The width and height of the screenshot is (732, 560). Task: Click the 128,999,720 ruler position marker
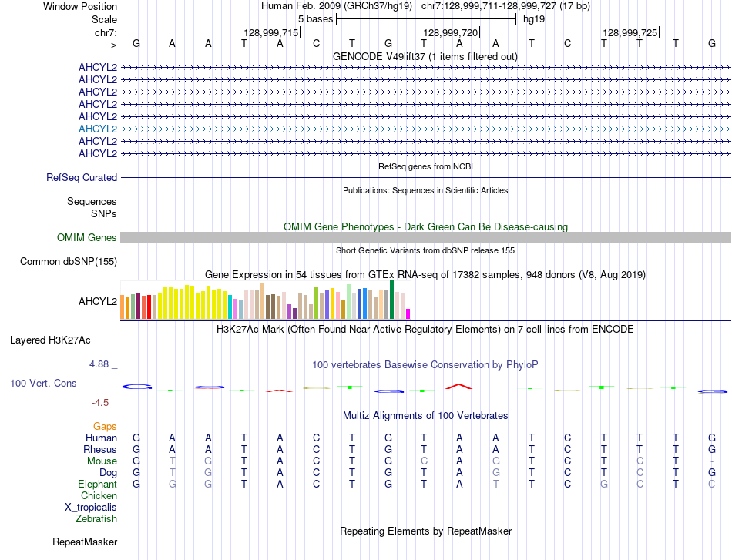pos(451,32)
